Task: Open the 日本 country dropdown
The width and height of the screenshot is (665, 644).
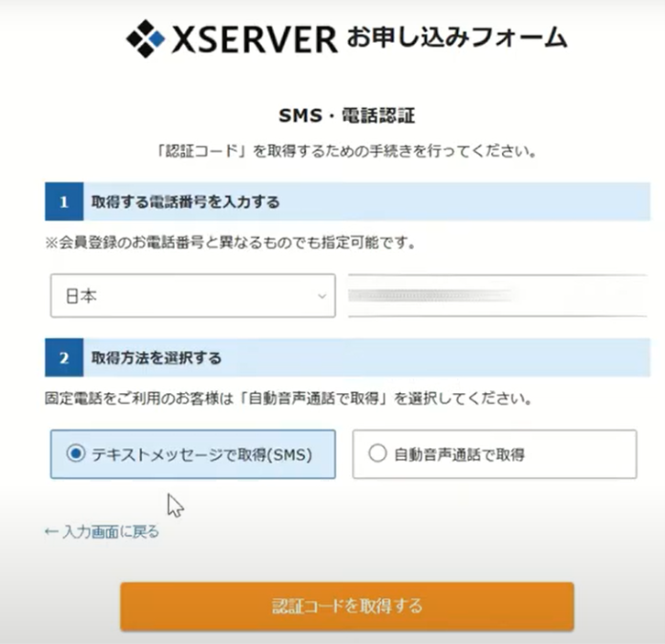Action: [193, 296]
